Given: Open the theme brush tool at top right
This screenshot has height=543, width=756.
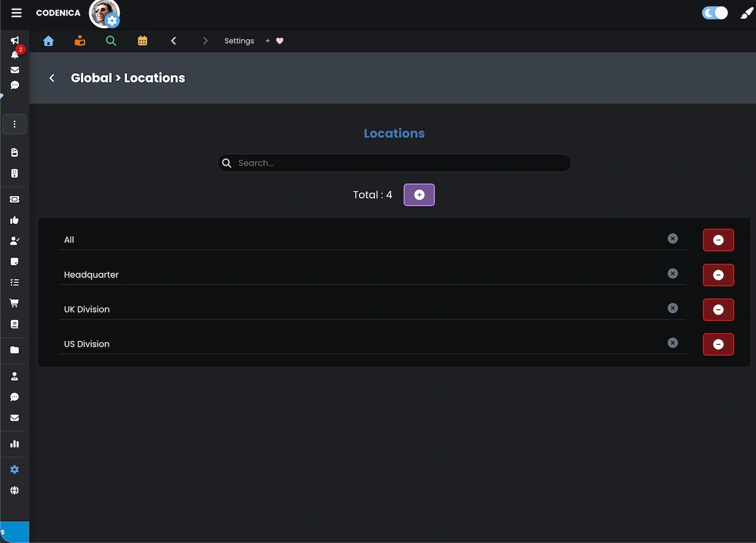Looking at the screenshot, I should (x=746, y=12).
